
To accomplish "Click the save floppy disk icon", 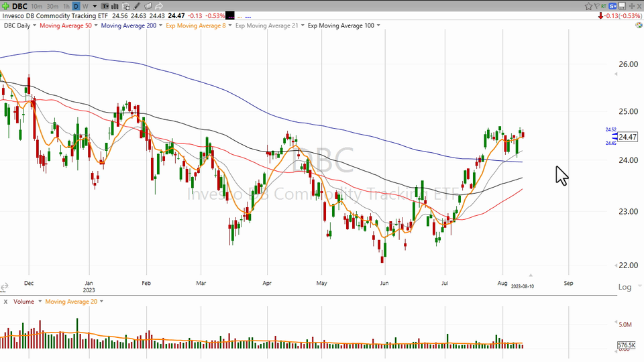I will pos(623,6).
